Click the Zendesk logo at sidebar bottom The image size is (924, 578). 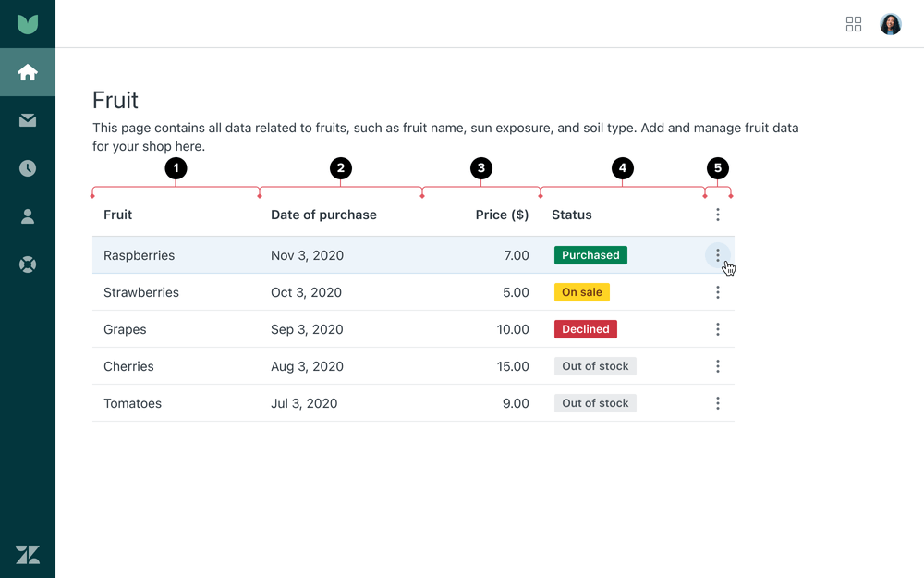(28, 554)
